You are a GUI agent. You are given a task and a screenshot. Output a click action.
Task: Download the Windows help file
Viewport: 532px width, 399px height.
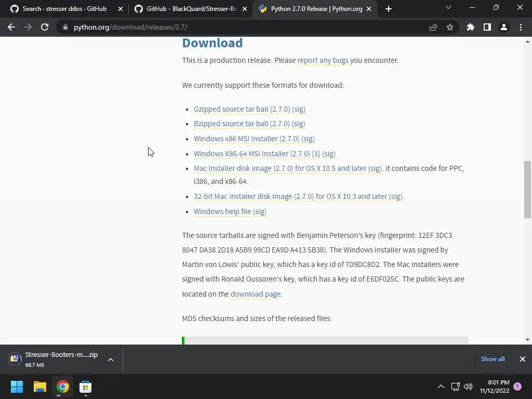222,211
